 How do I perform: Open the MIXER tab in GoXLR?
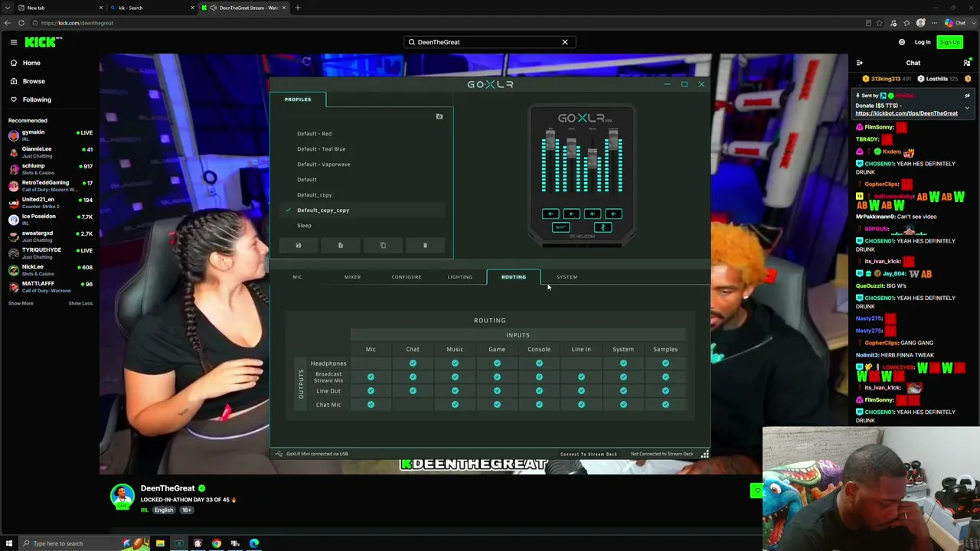tap(352, 277)
